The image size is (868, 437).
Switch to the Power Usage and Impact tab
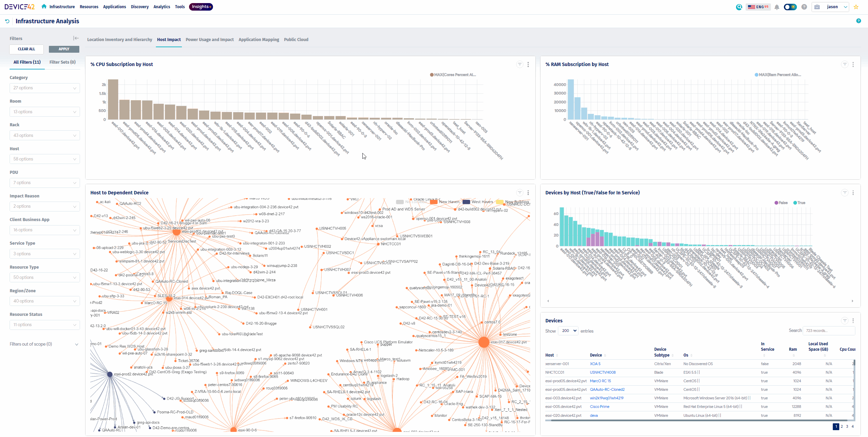point(210,40)
